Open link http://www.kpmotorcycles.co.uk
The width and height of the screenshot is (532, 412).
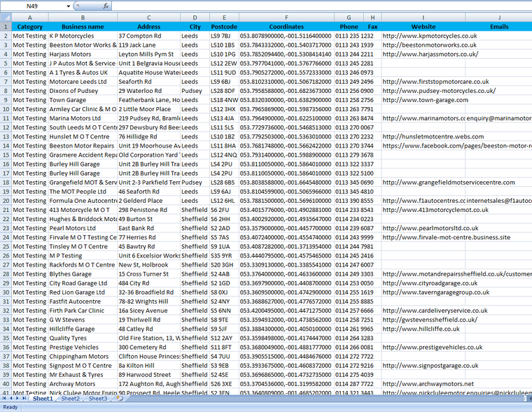tap(430, 36)
